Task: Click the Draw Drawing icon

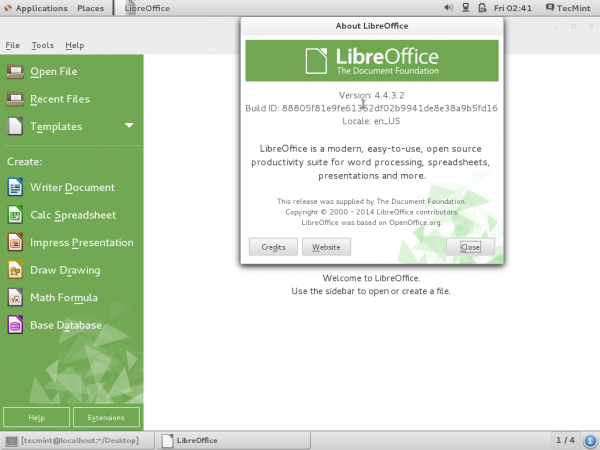Action: click(x=15, y=270)
